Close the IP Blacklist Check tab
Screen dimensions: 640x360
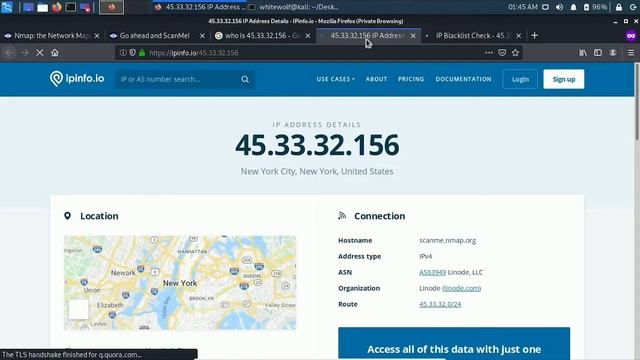(518, 36)
